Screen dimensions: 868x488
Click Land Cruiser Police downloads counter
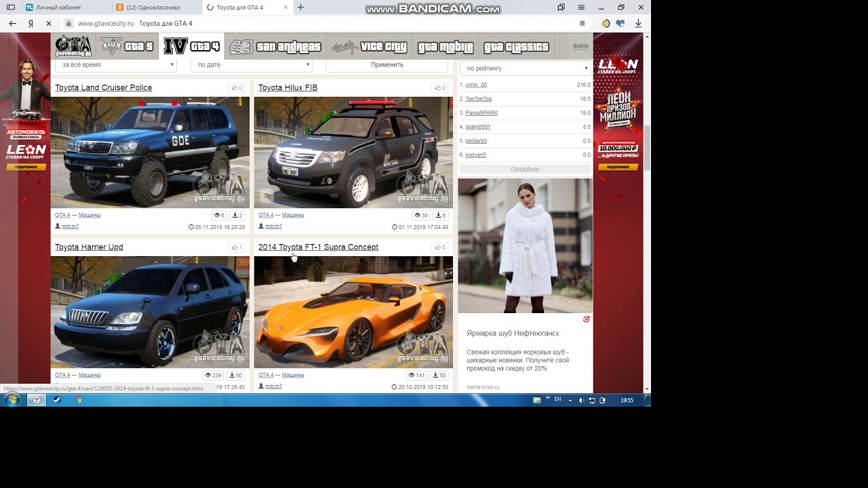click(237, 216)
